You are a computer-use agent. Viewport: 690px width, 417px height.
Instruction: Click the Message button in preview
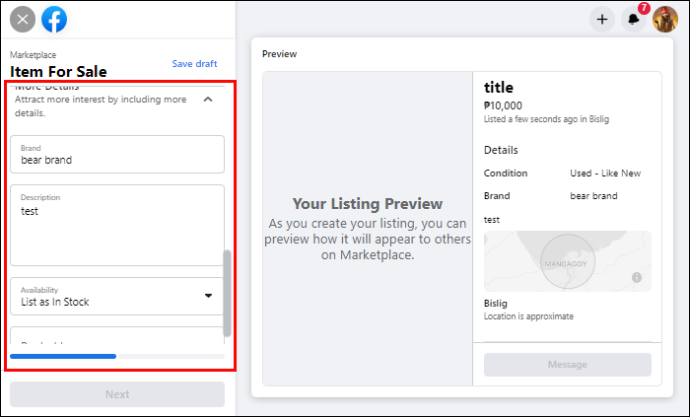click(x=567, y=365)
